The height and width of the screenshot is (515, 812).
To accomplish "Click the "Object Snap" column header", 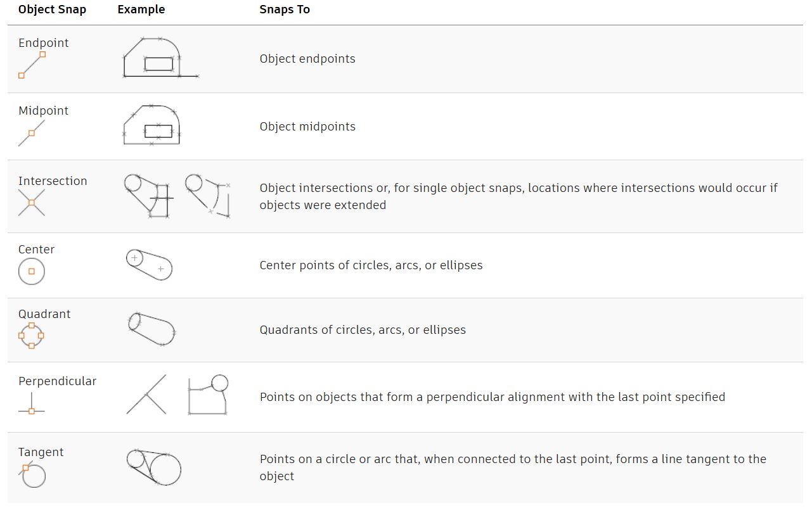I will 52,10.
